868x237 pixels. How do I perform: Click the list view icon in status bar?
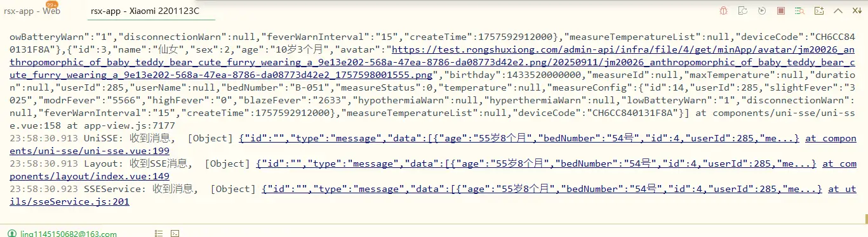pyautogui.click(x=157, y=233)
